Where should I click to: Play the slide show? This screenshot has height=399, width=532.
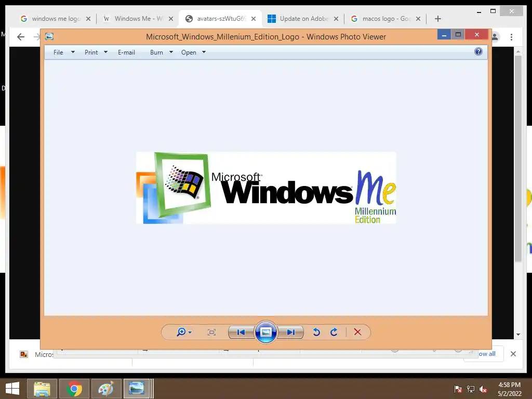coord(265,332)
